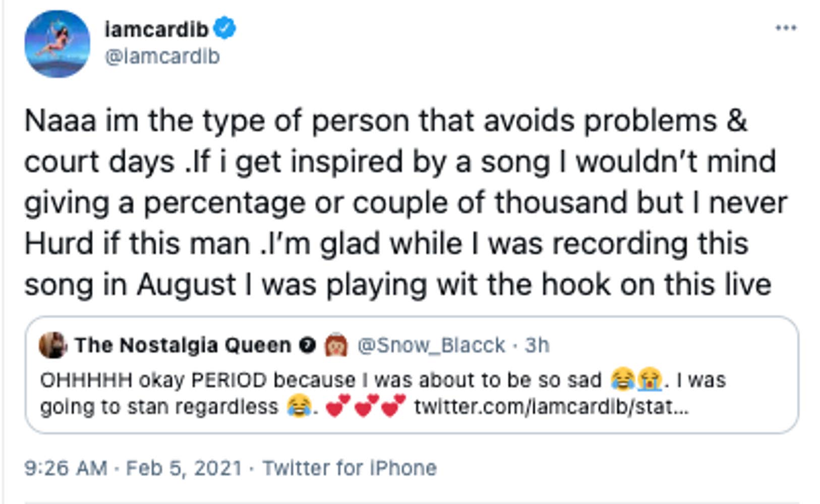Click the iamcardib display name
The width and height of the screenshot is (820, 504).
(x=156, y=28)
